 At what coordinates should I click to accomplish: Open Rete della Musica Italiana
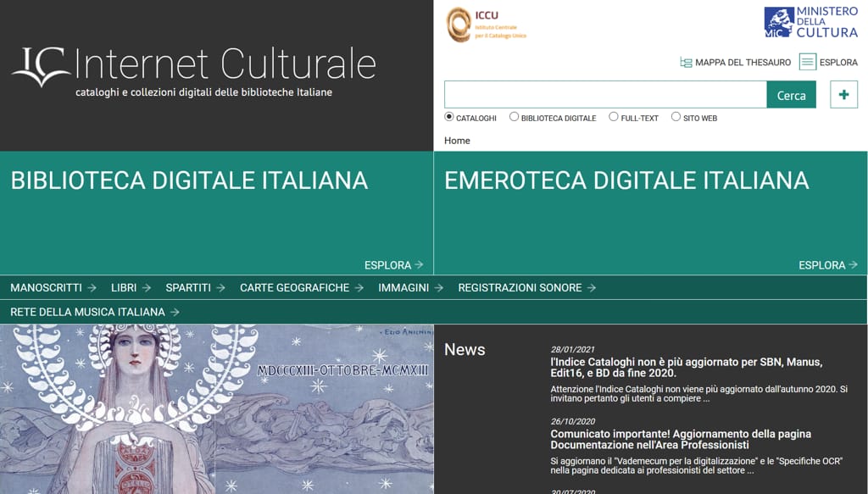coord(95,312)
